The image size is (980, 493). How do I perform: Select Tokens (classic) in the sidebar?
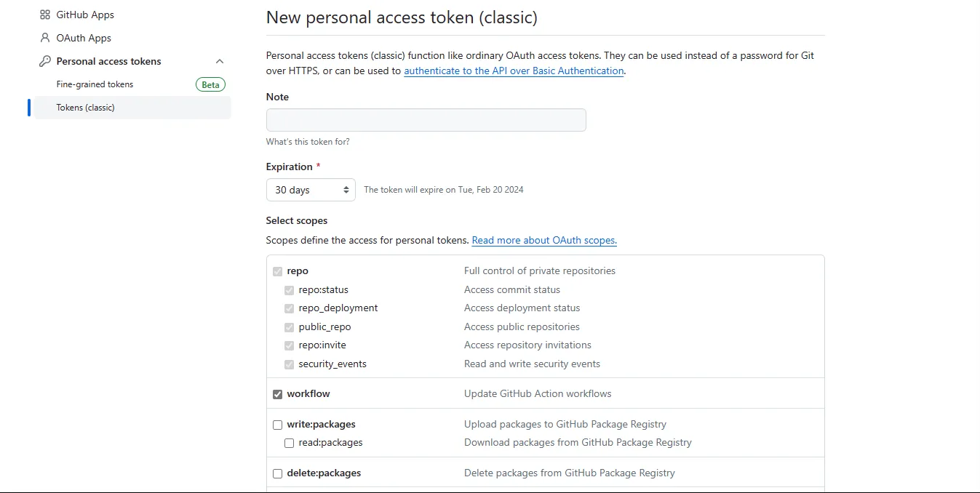click(x=86, y=108)
